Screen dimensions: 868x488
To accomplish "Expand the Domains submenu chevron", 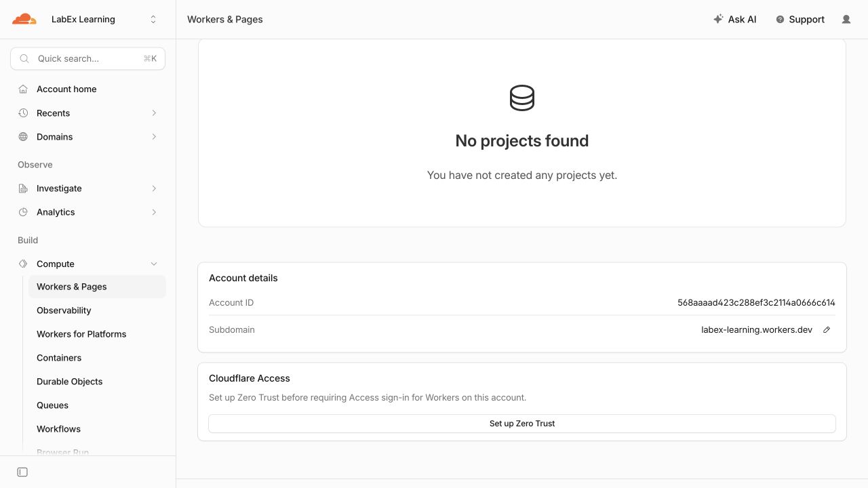I will pyautogui.click(x=154, y=137).
